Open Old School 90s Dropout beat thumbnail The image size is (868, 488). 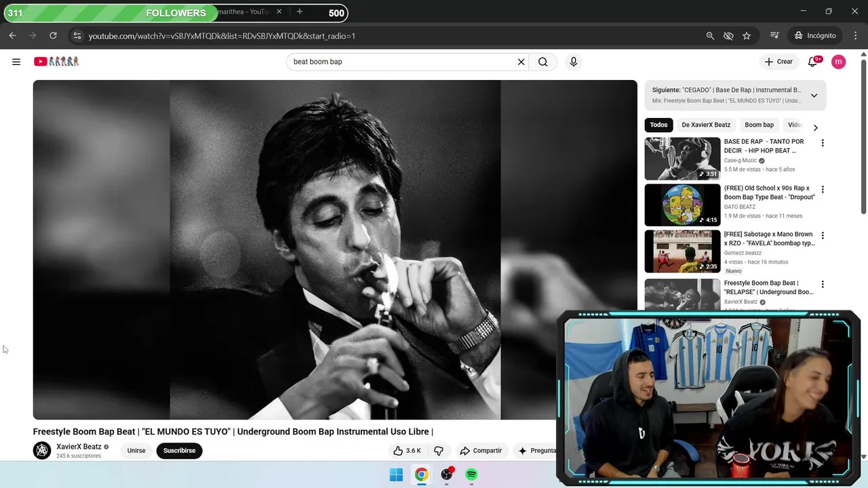(x=682, y=205)
